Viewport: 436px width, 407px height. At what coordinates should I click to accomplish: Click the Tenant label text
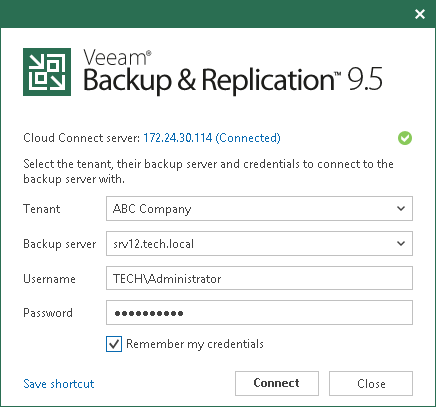(42, 209)
